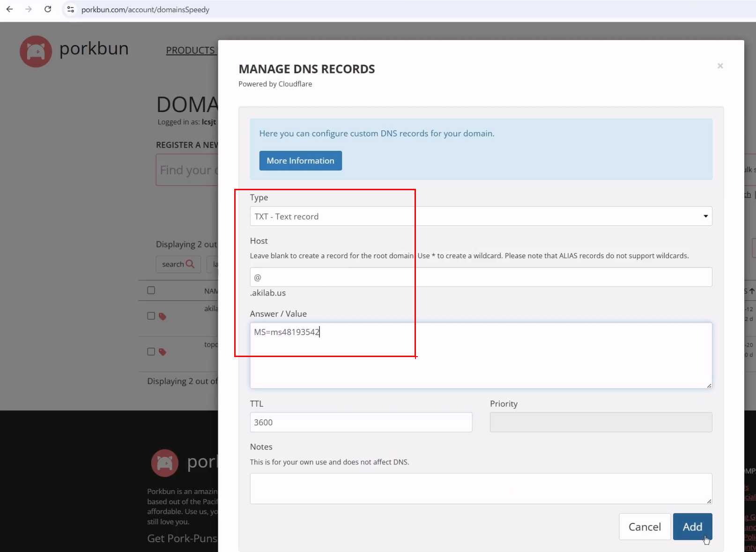Viewport: 756px width, 552px height.
Task: Click the TTL input field
Action: point(361,422)
